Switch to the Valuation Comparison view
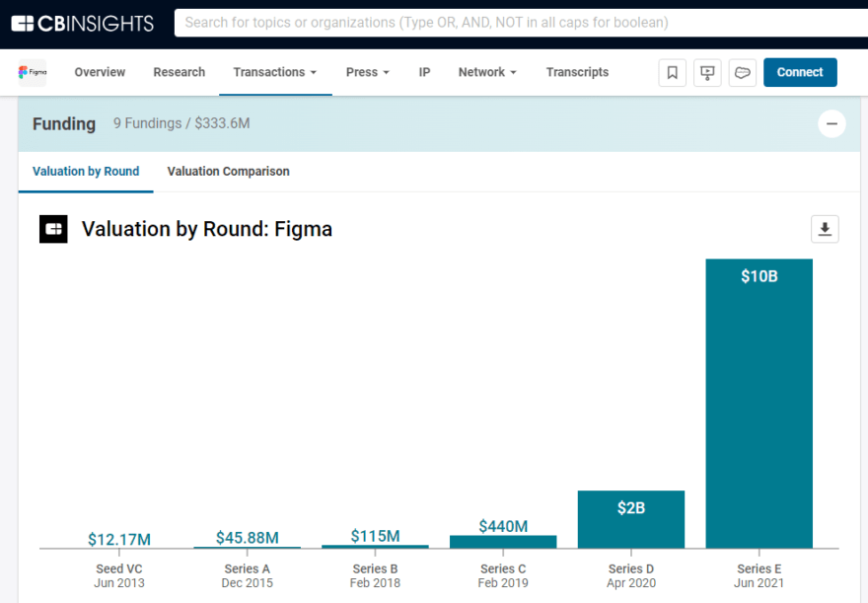868x603 pixels. (x=228, y=171)
